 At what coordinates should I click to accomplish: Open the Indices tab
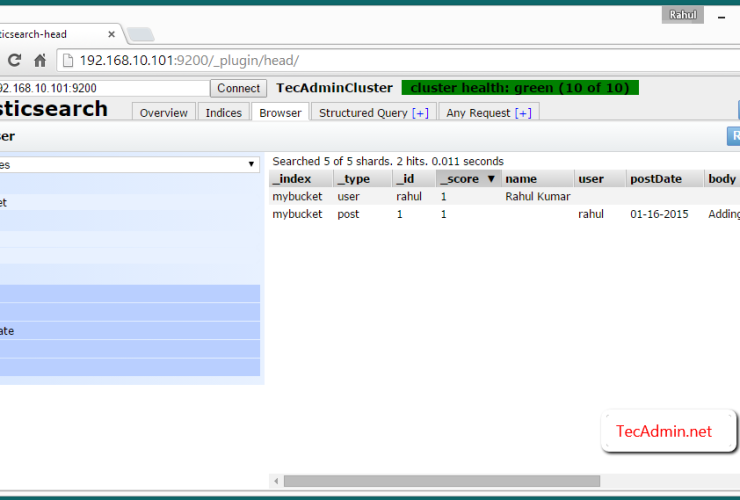(223, 113)
